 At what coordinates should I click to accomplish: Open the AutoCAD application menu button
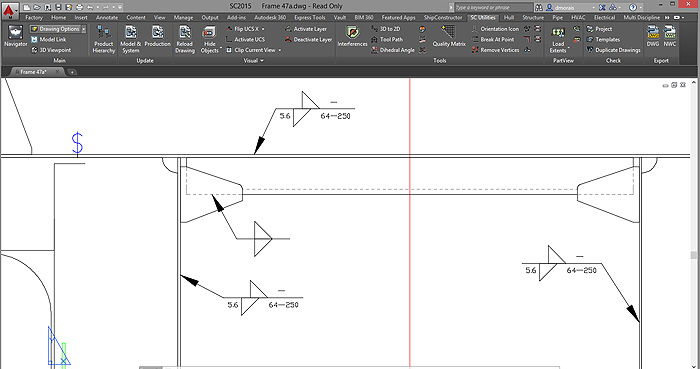(9, 10)
